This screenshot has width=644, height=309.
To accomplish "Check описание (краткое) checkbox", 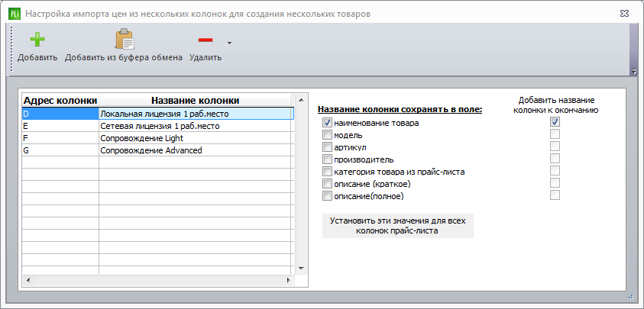I will tap(327, 183).
